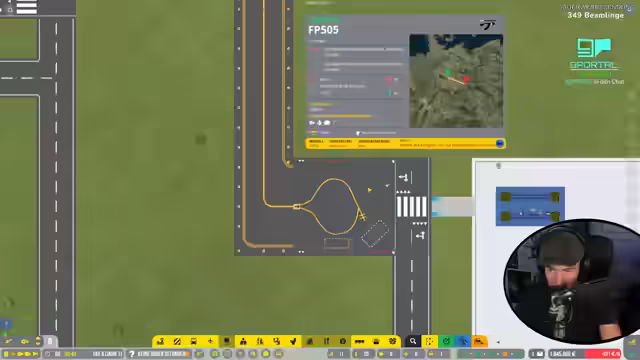Collapse the bottom toolbar with small arrow
Screen dimensions: 640x360
coord(498,342)
